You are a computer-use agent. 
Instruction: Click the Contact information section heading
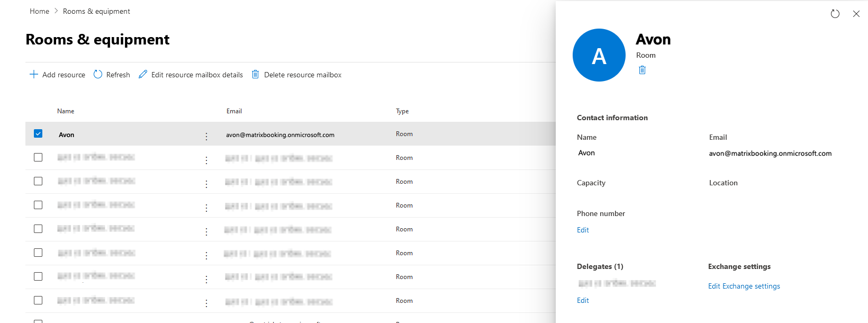pyautogui.click(x=612, y=118)
